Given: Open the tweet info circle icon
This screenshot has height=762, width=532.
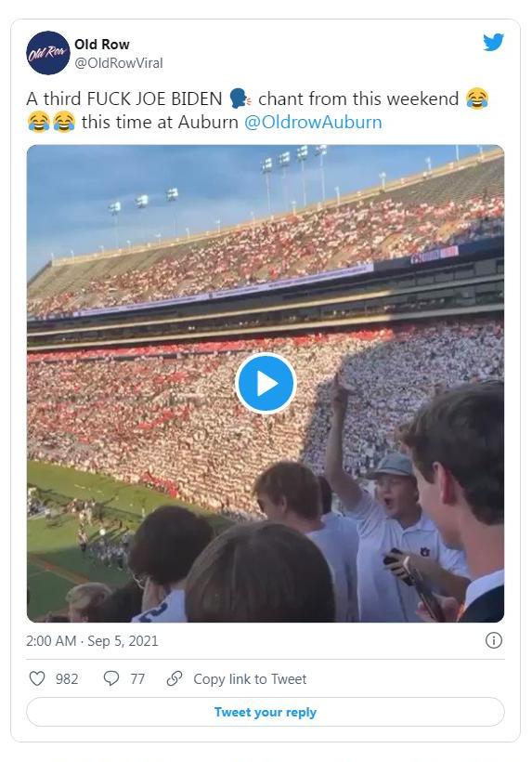Looking at the screenshot, I should [x=494, y=640].
